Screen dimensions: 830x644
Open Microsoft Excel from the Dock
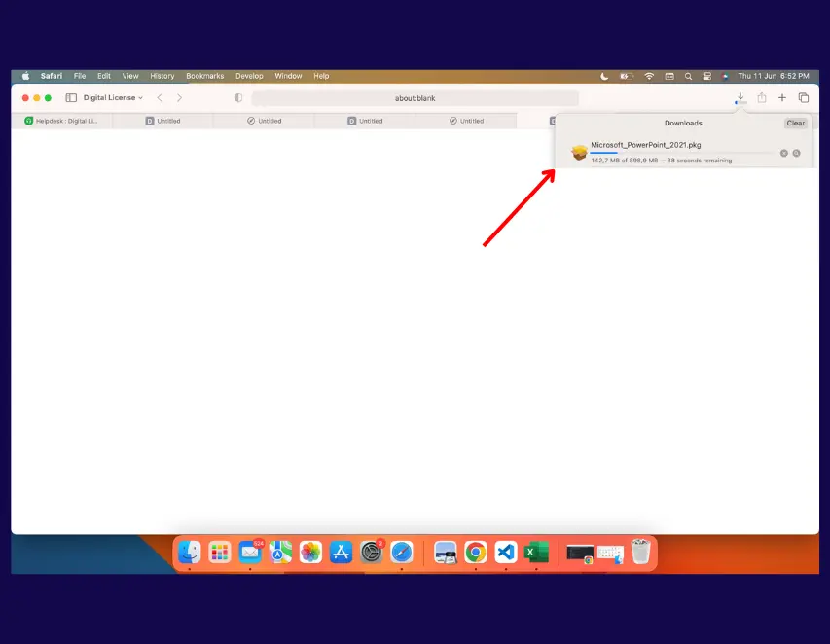point(536,553)
